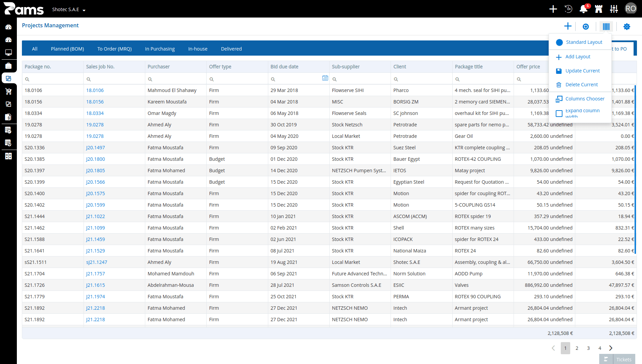Image resolution: width=642 pixels, height=364 pixels.
Task: Go to page 3 in pagination
Action: click(x=588, y=348)
